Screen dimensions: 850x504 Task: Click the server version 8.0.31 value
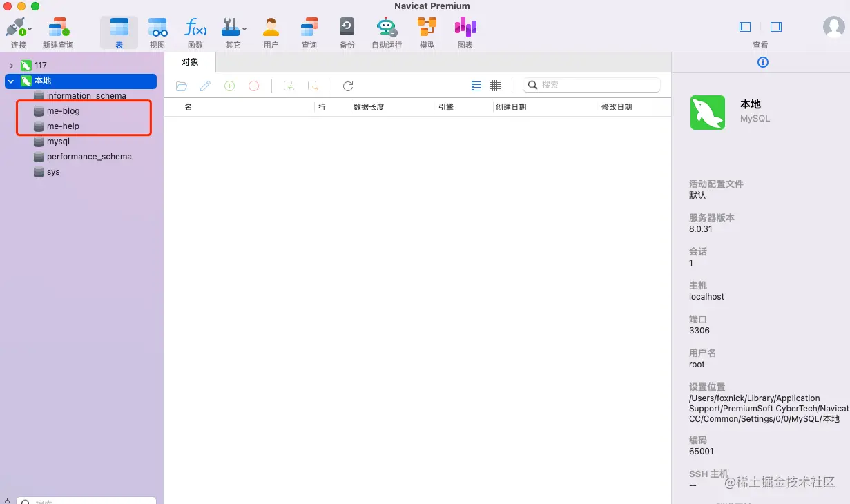click(700, 229)
